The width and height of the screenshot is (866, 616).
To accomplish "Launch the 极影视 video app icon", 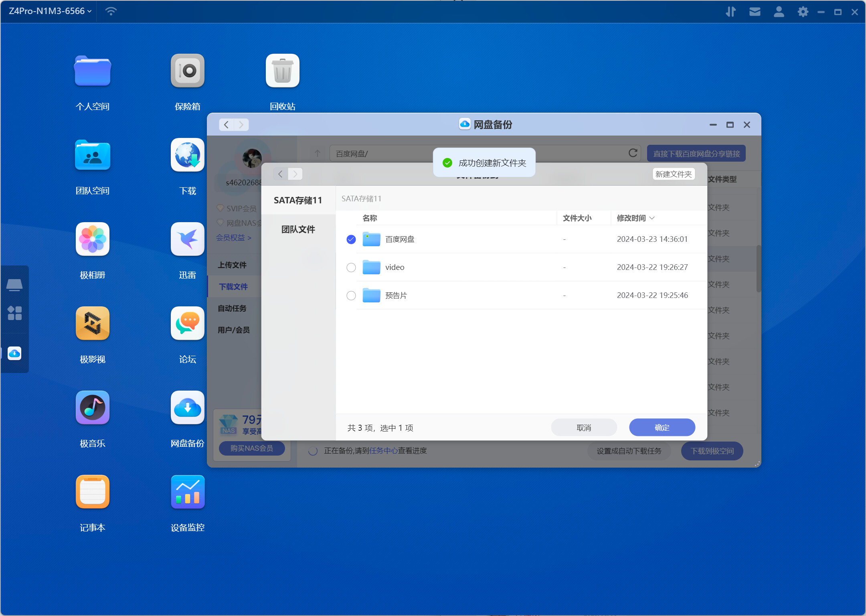I will coord(92,324).
